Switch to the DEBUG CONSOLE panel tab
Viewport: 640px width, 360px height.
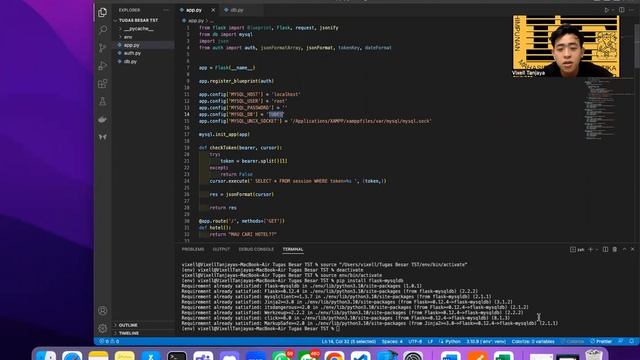click(256, 249)
